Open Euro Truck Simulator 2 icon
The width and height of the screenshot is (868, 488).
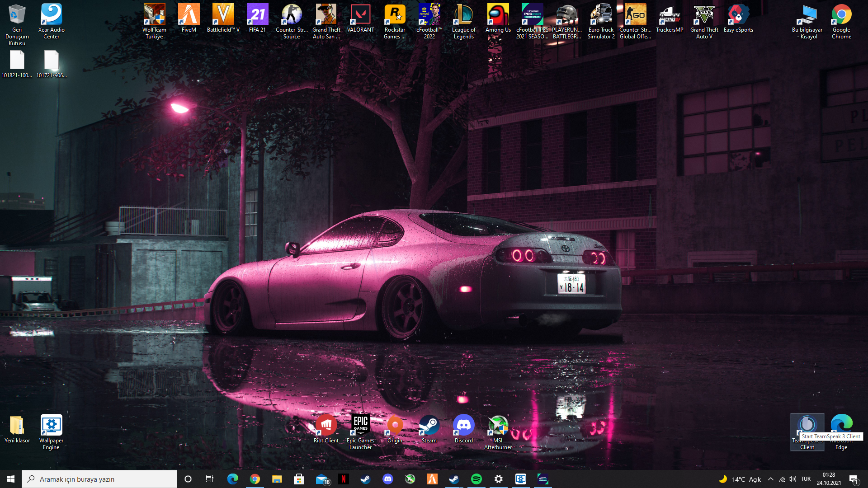coord(601,21)
